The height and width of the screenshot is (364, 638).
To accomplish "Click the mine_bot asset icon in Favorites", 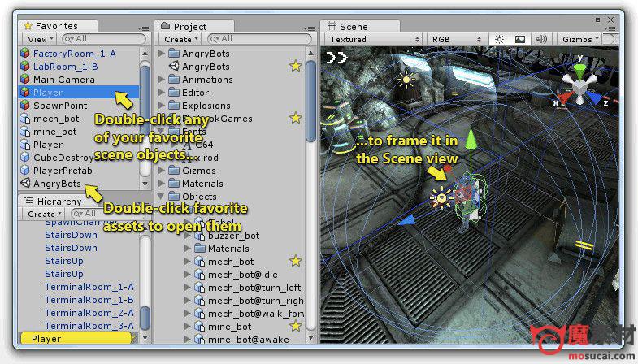I will 25,132.
